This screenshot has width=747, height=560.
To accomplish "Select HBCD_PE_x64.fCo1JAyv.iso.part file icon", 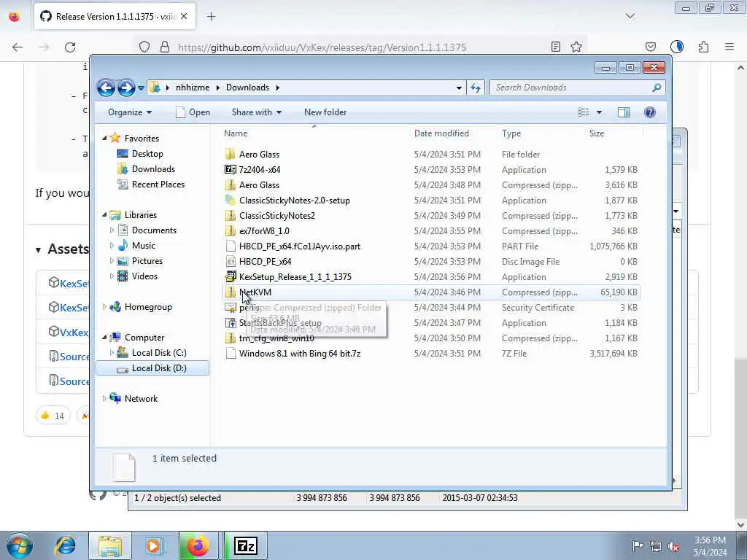I will coord(231,246).
